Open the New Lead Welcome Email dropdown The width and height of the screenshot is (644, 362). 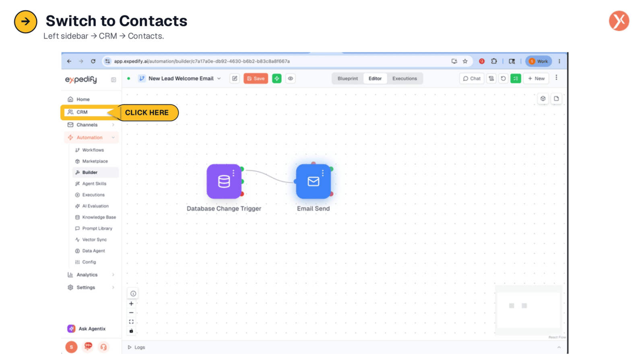coord(219,78)
